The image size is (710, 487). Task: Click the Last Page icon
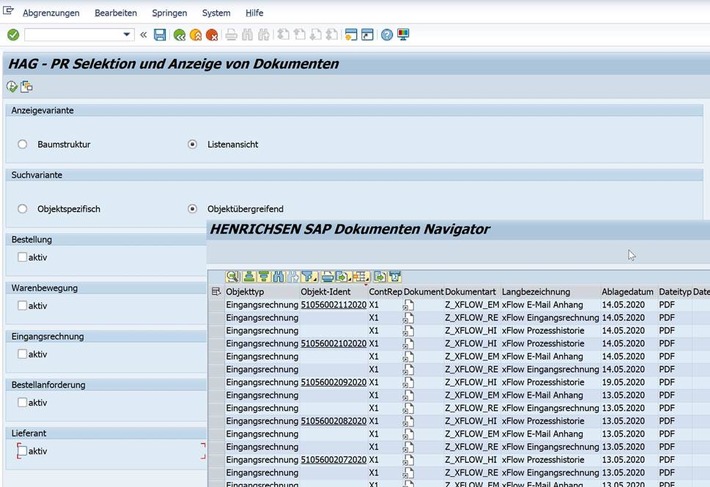(x=331, y=34)
